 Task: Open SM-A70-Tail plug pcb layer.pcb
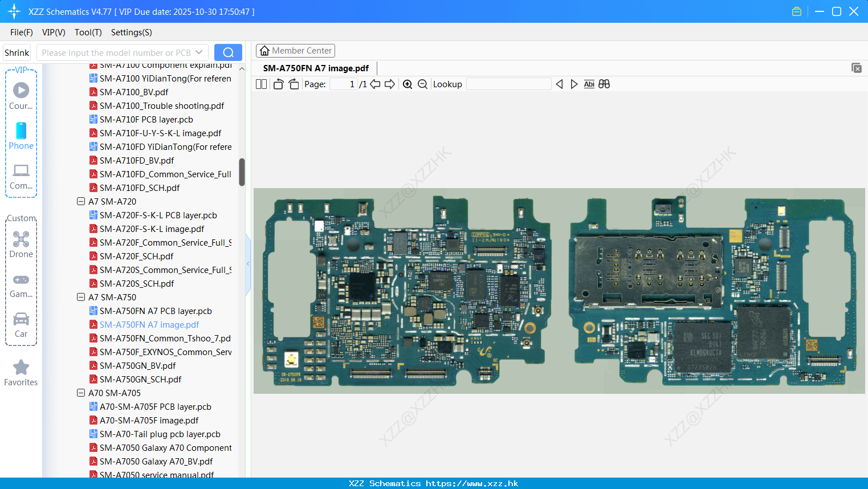coord(160,434)
